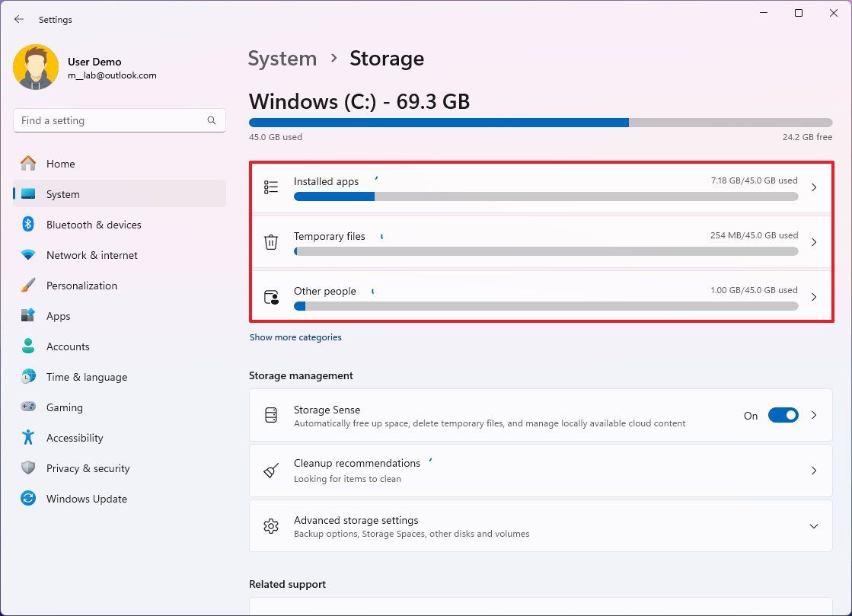Open Network & internet settings

click(x=91, y=254)
